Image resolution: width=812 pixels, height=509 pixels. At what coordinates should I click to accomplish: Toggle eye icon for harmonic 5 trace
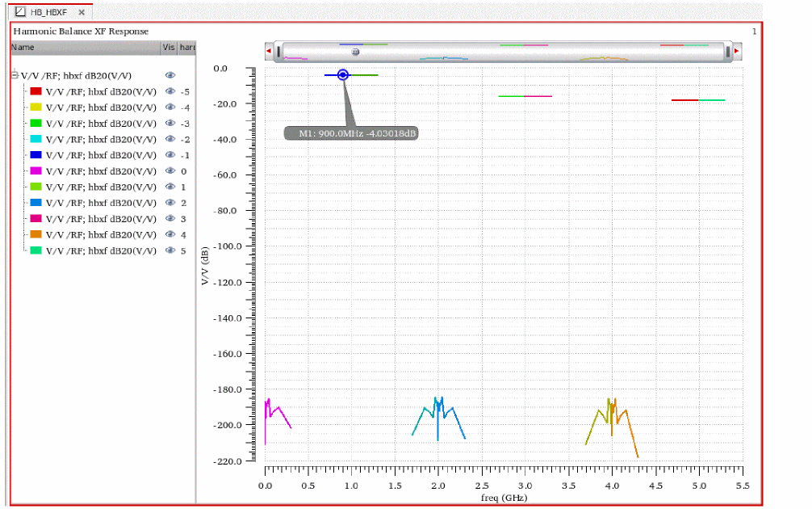click(170, 250)
